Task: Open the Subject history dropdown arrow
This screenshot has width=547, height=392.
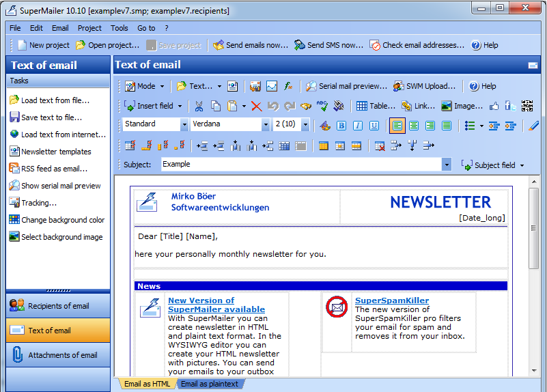Action: [447, 165]
